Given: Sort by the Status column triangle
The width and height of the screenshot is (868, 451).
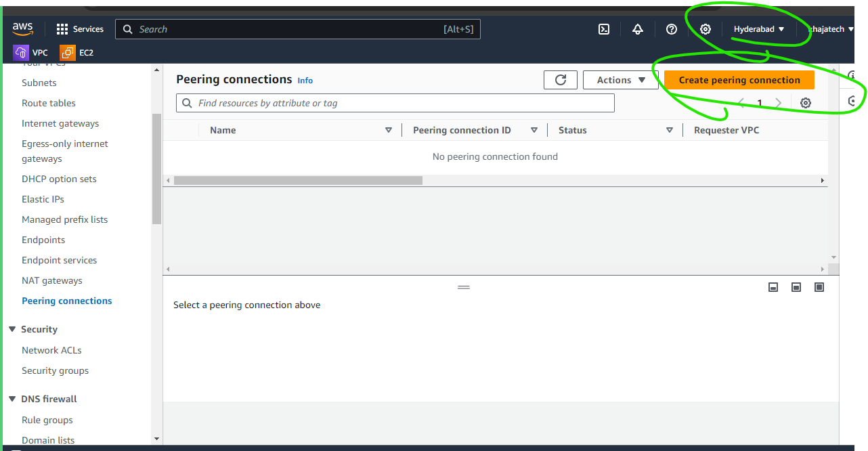Looking at the screenshot, I should point(670,130).
